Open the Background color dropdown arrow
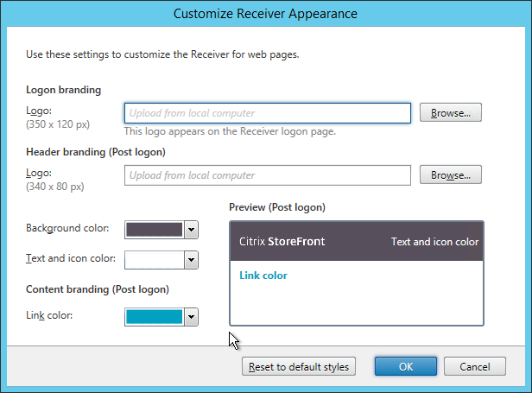 192,230
